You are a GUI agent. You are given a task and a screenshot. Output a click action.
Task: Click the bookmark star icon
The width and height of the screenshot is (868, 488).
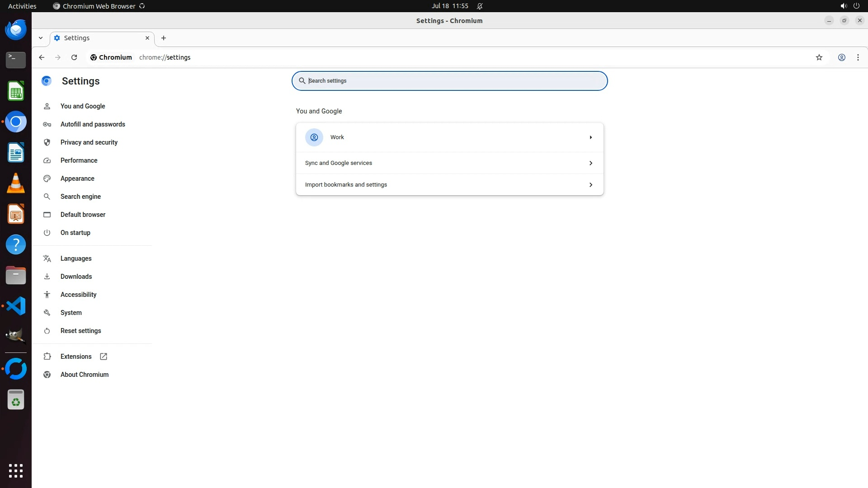819,57
